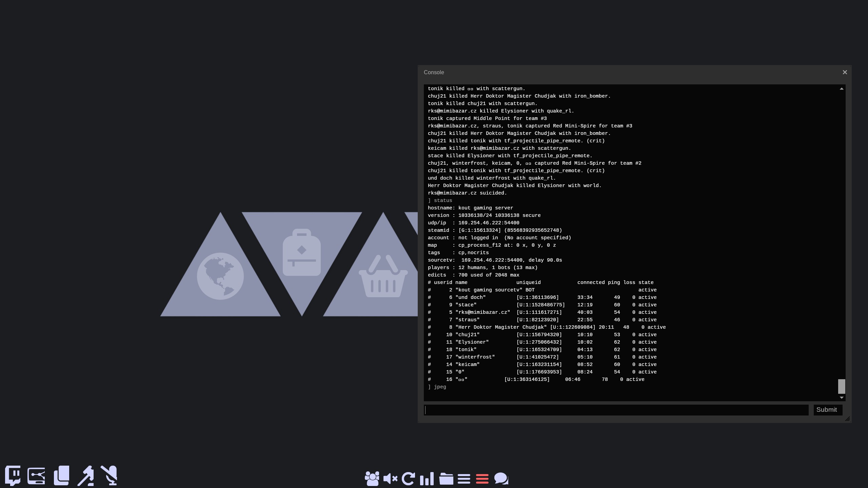
Task: Open the chat speech bubbles icon
Action: coord(501,479)
